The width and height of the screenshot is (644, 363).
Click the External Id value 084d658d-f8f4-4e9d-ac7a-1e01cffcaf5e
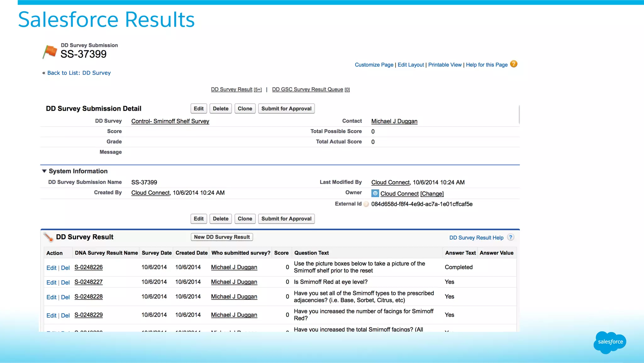[x=422, y=204]
